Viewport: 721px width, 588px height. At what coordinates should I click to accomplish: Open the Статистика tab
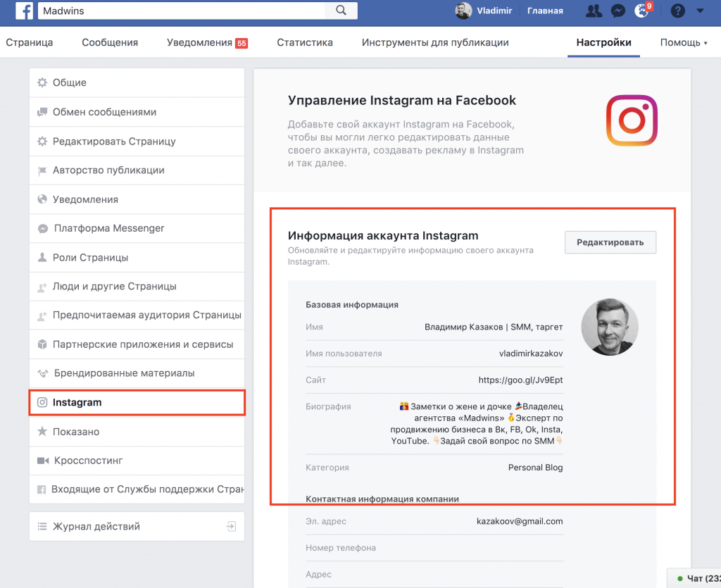coord(305,42)
